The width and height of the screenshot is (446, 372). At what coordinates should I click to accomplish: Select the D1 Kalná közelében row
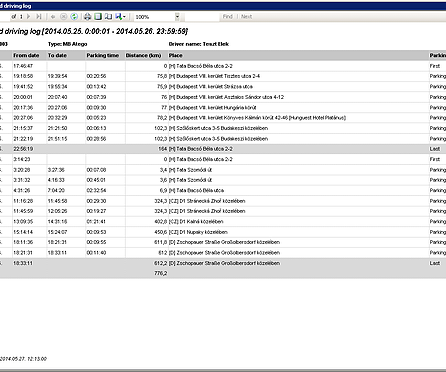pos(223,222)
